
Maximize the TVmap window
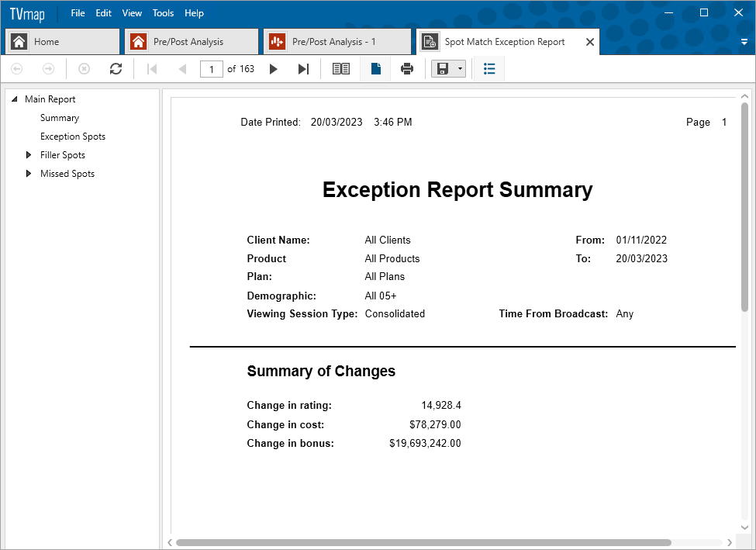(704, 13)
